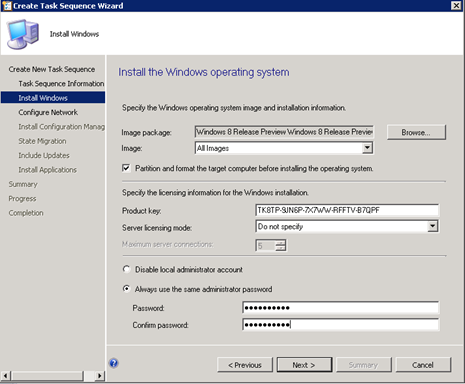Click the sidebar scrollbar left arrow
The image size is (465, 384).
pyautogui.click(x=6, y=376)
